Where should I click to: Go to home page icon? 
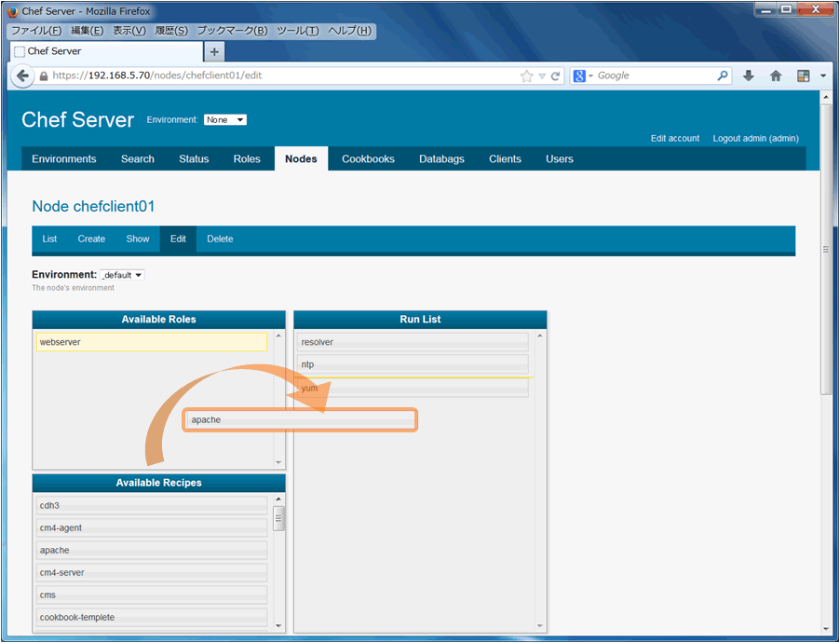776,75
